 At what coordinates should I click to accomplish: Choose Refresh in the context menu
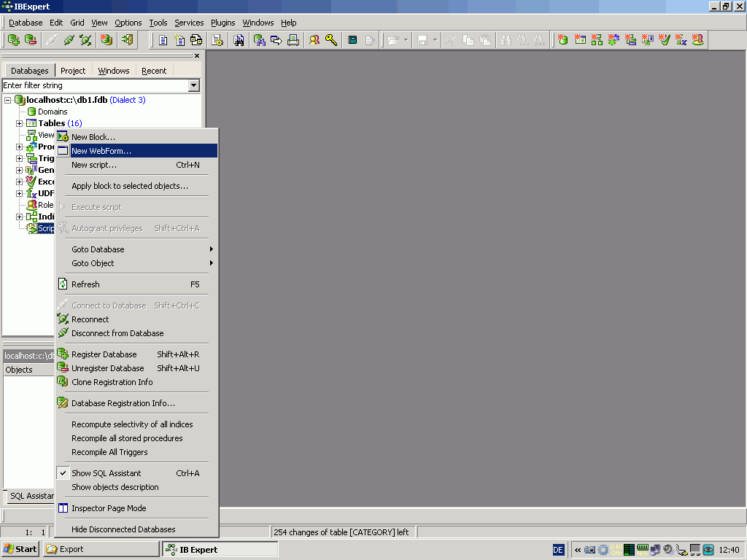(136, 284)
